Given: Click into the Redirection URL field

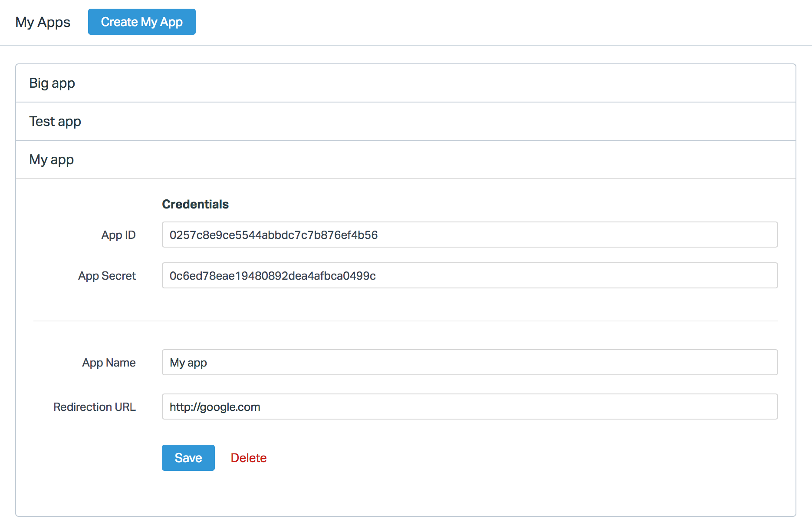Looking at the screenshot, I should click(x=469, y=407).
